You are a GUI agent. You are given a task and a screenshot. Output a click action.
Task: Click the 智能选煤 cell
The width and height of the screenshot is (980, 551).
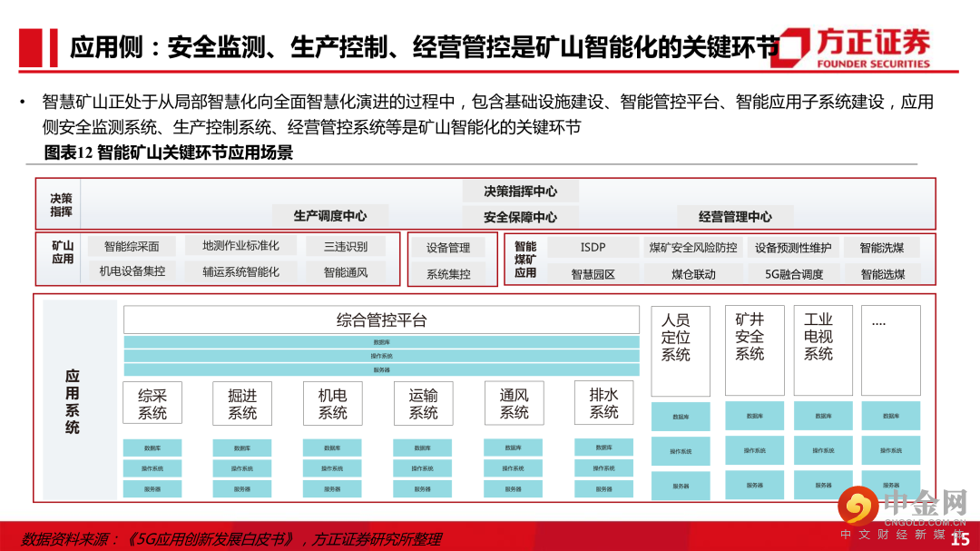(882, 274)
